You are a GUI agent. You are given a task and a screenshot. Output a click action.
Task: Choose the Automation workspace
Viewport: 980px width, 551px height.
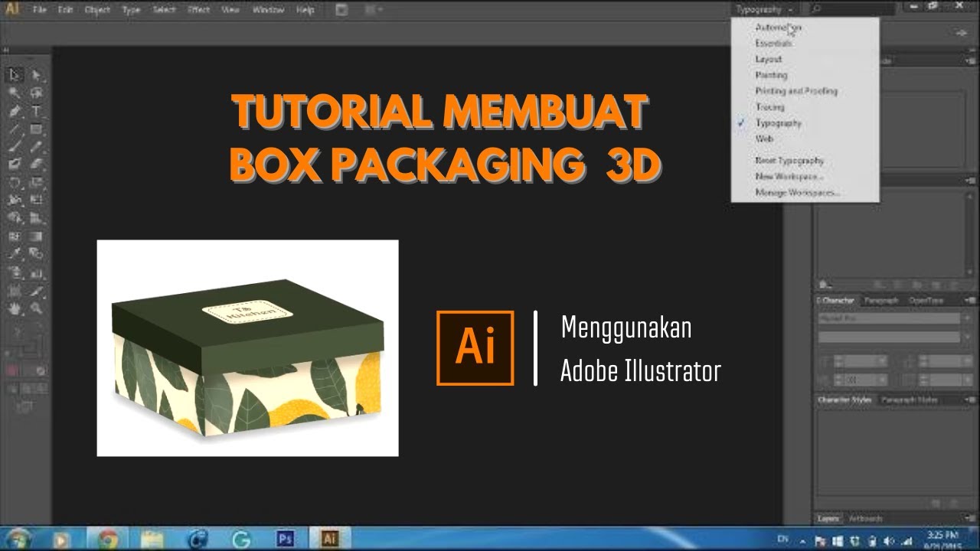[778, 27]
